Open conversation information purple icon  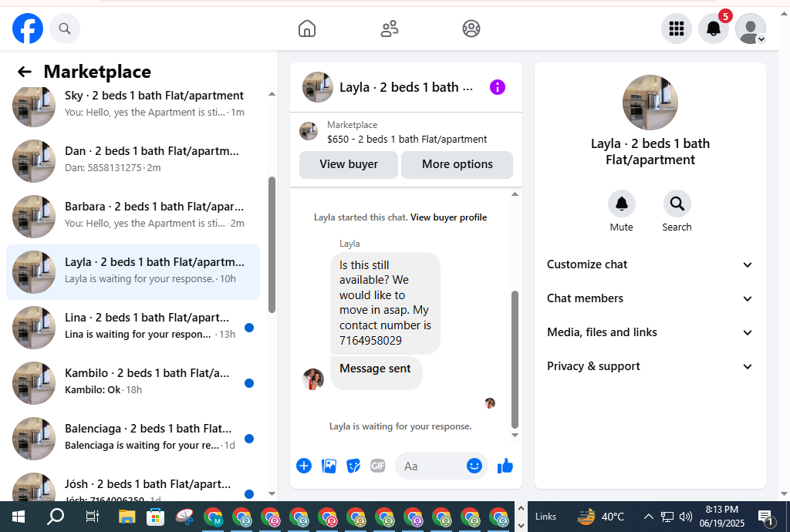pyautogui.click(x=498, y=87)
